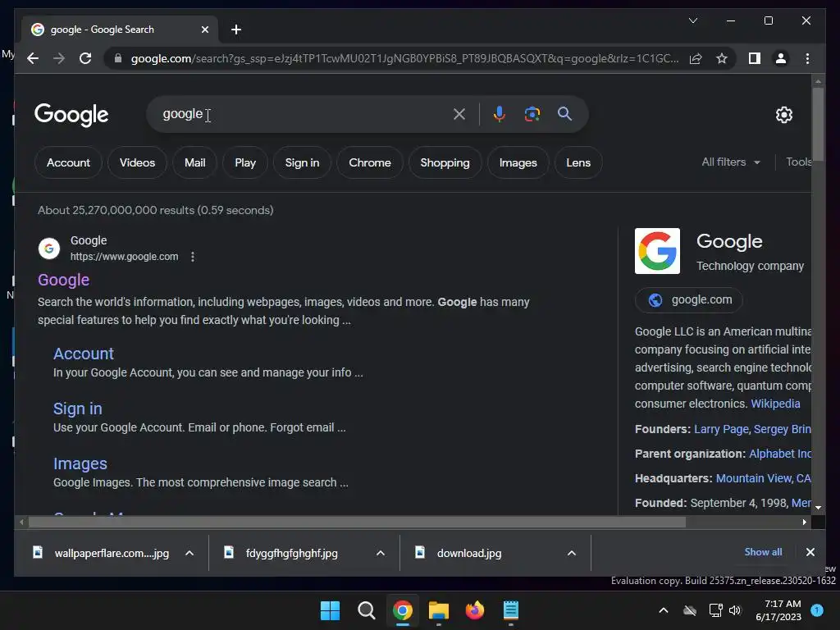This screenshot has height=630, width=840.
Task: Open the Chrome three-dot menu
Action: 807,58
